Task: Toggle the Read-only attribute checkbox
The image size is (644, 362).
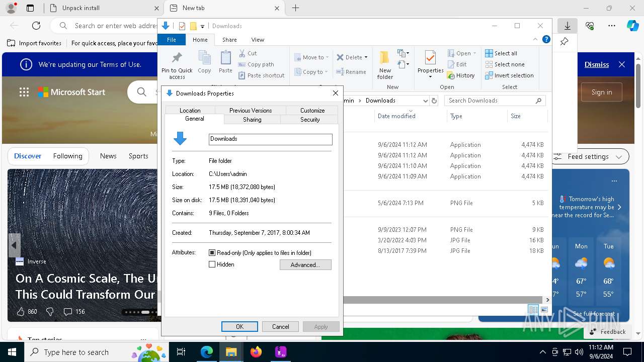Action: pos(212,253)
